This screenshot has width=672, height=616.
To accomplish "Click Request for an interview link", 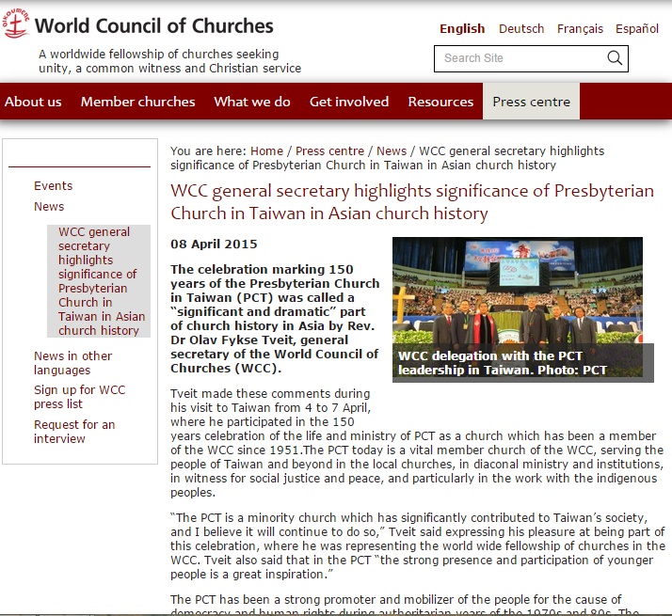I will click(x=74, y=432).
